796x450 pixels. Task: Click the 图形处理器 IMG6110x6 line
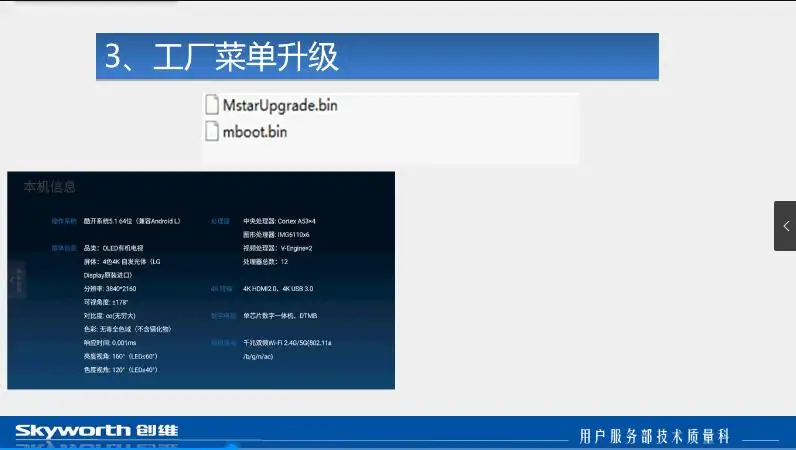point(276,235)
